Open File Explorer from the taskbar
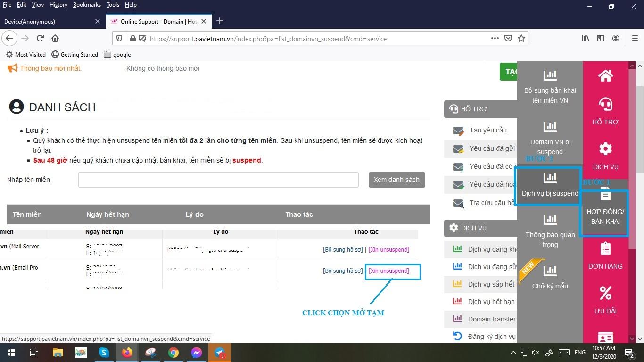This screenshot has height=362, width=644. pyautogui.click(x=58, y=353)
